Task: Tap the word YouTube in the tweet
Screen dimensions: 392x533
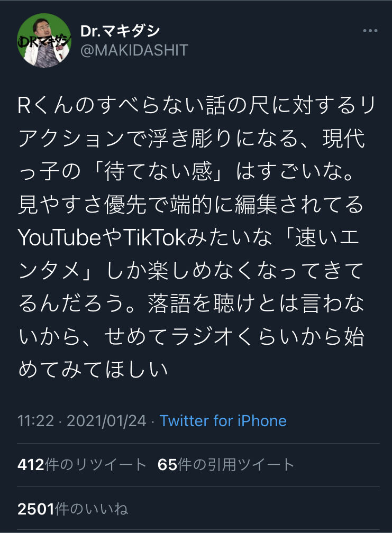Action: 59,237
